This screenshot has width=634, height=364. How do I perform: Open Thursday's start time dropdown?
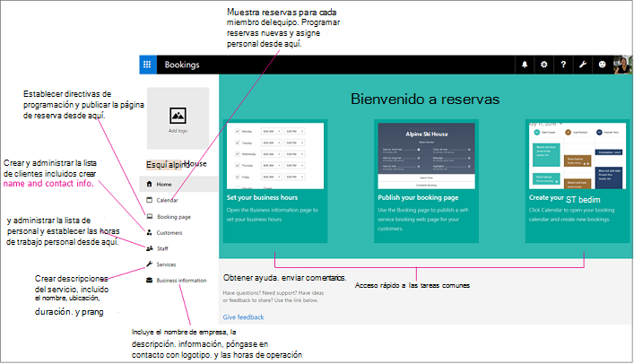click(x=272, y=166)
